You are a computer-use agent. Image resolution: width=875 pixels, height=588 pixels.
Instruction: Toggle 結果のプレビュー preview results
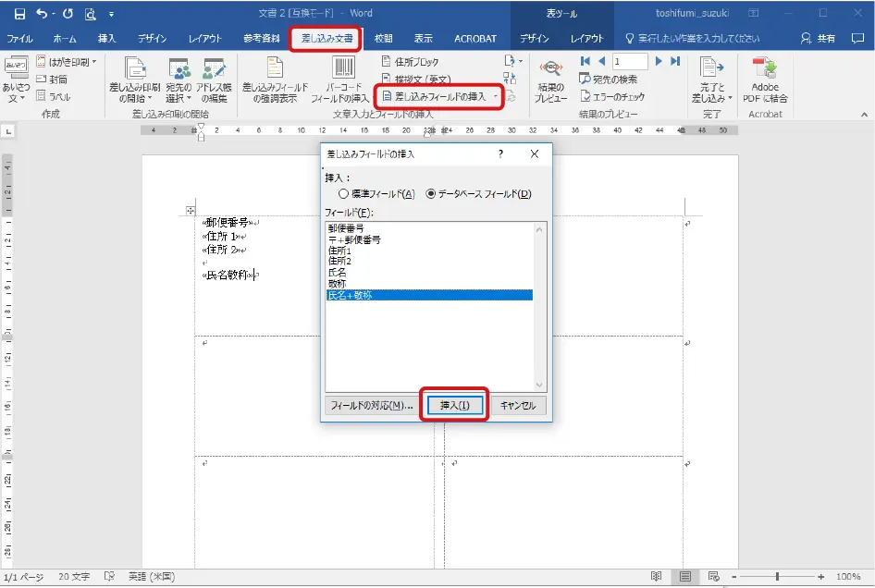pyautogui.click(x=550, y=80)
